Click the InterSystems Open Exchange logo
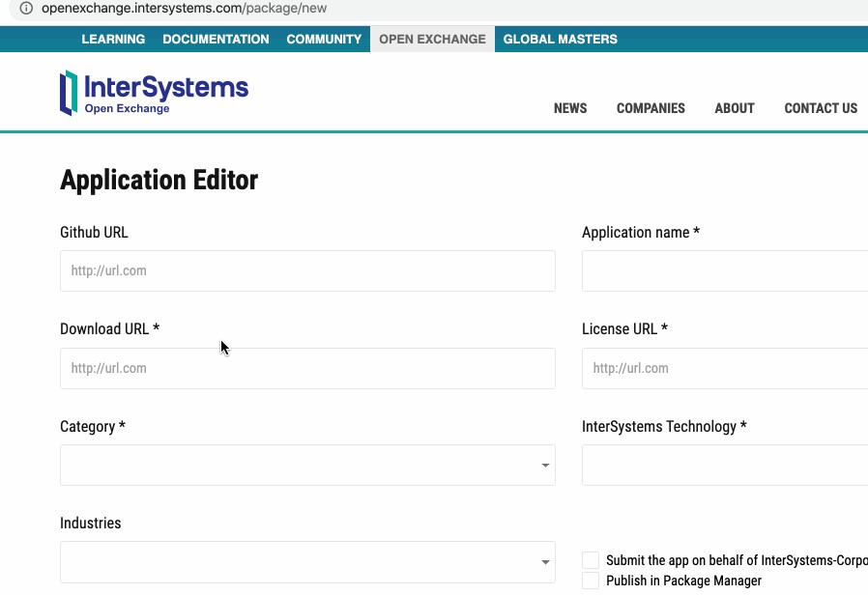This screenshot has height=595, width=868. point(155,93)
